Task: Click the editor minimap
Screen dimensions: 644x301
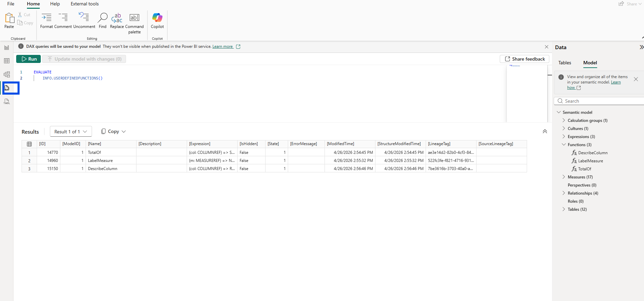Action: 527,94
